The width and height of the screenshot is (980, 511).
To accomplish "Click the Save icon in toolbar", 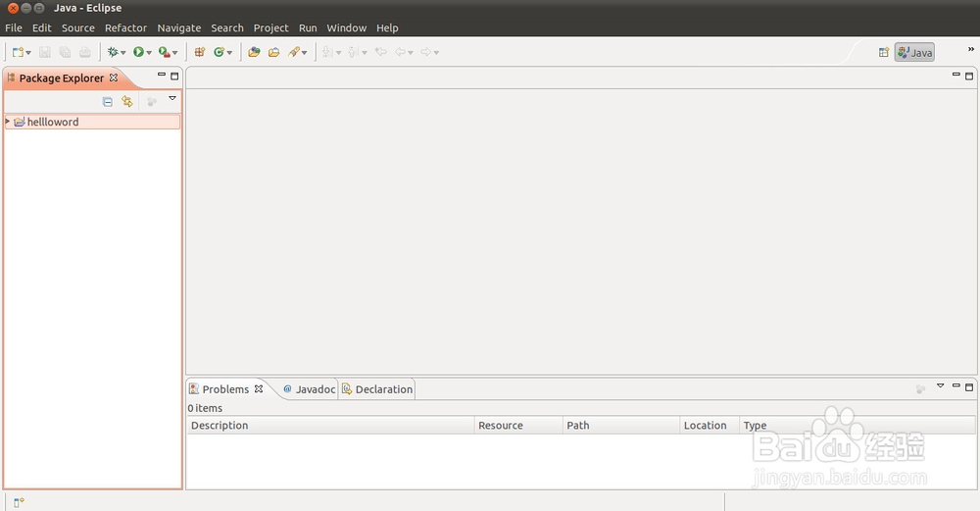I will pyautogui.click(x=45, y=53).
